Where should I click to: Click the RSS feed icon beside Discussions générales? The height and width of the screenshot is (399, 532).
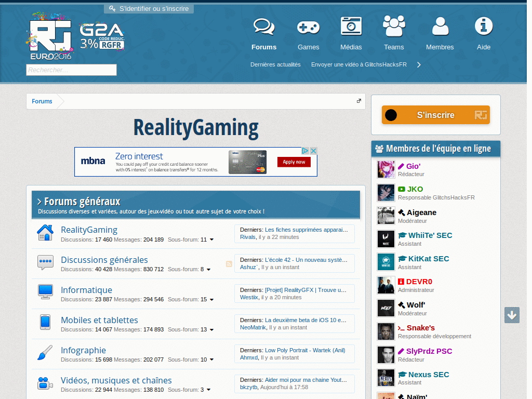[x=229, y=264]
